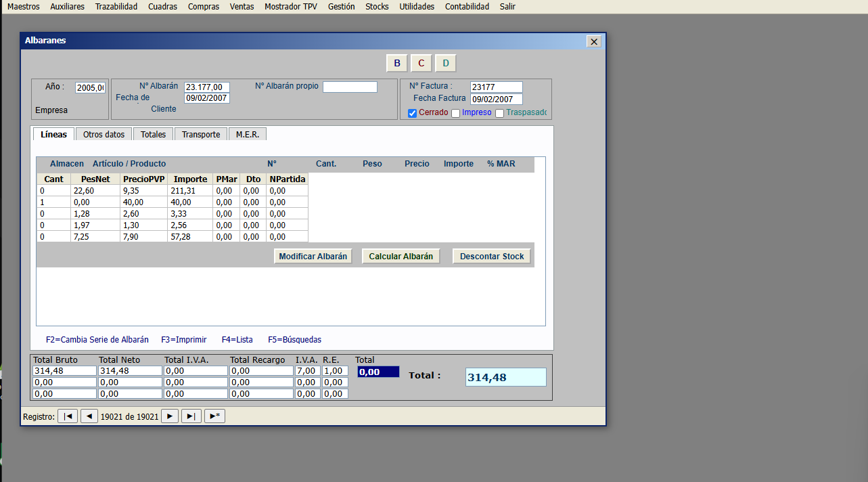This screenshot has width=868, height=482.
Task: Switch to the Otros datos tab
Action: tap(104, 134)
